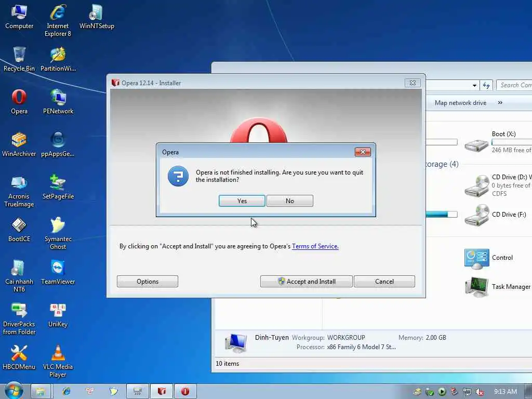Select the Symantec Ghost desktop icon
Viewport: 532px width, 399px height.
[x=58, y=233]
